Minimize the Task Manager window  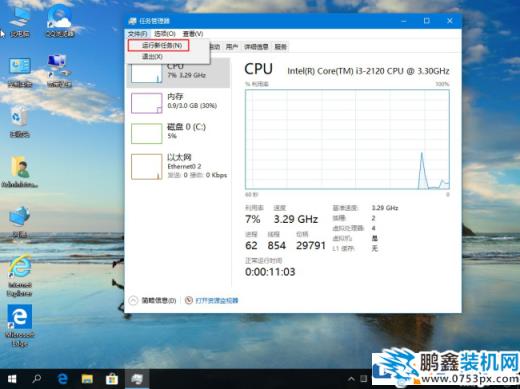coord(404,21)
